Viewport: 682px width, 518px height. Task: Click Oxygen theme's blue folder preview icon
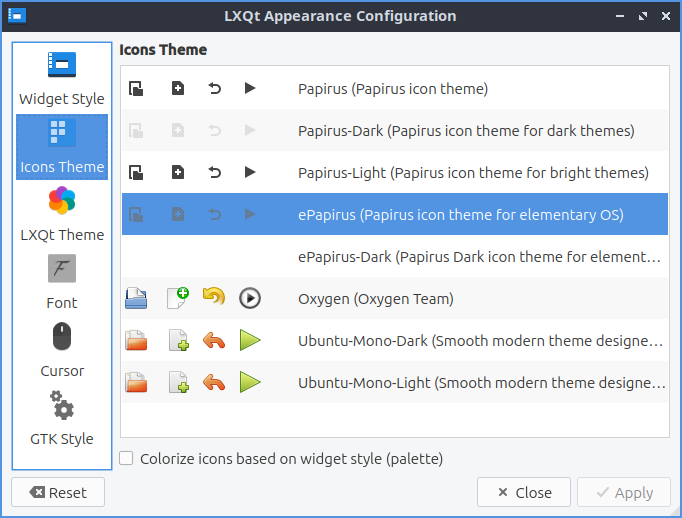pyautogui.click(x=136, y=298)
